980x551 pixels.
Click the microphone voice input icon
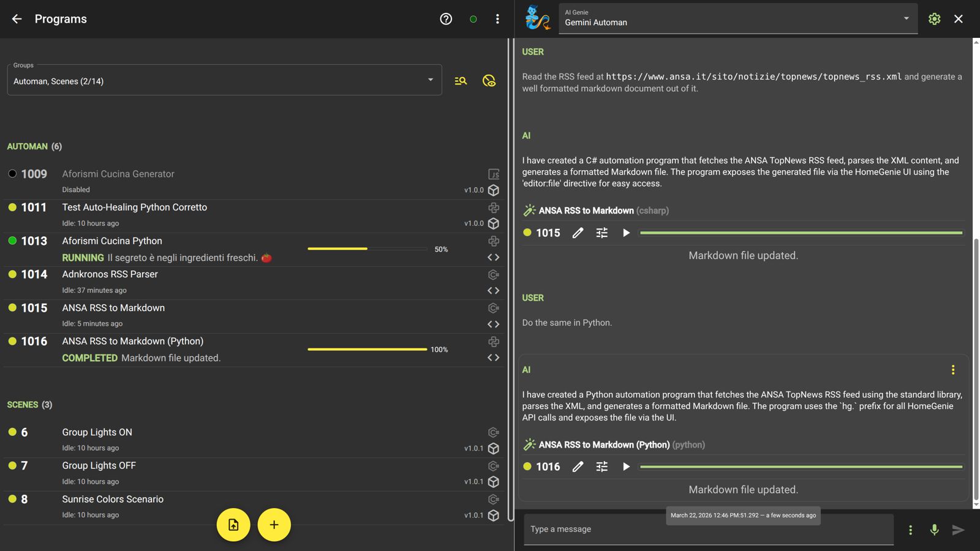(934, 530)
